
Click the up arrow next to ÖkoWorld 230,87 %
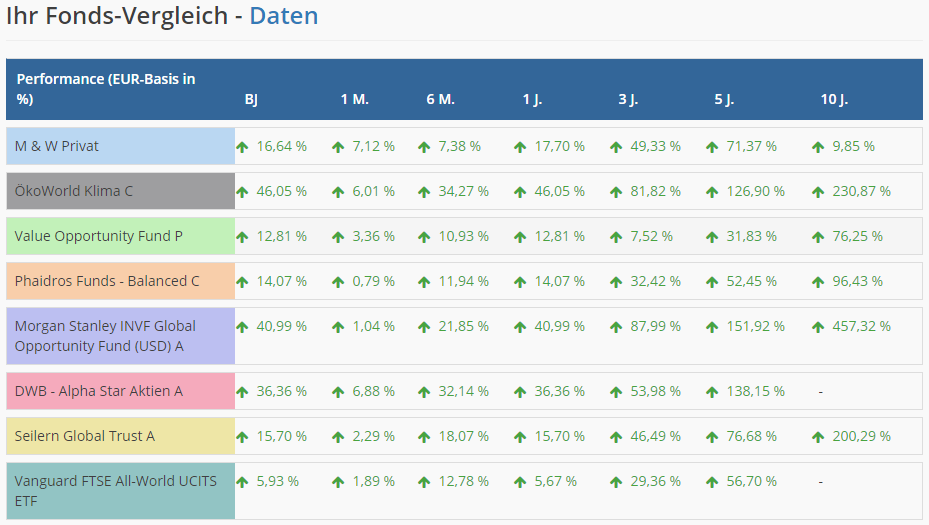[818, 191]
